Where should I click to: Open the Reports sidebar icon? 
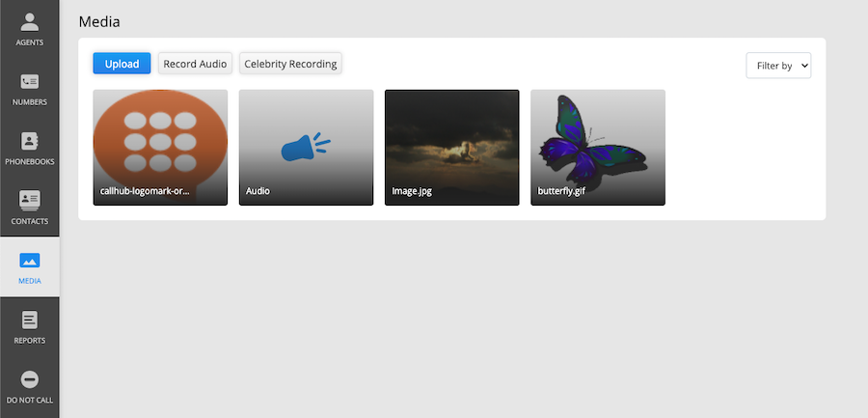pos(29,320)
